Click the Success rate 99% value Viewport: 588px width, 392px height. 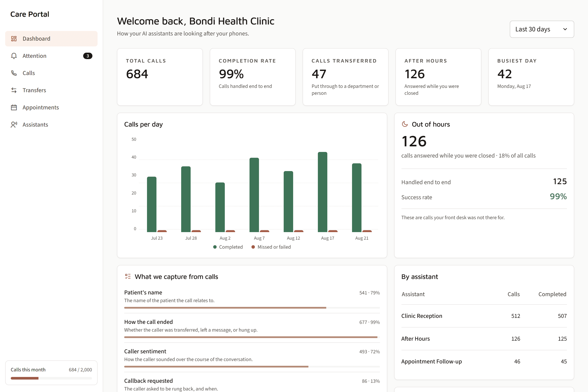(x=558, y=196)
